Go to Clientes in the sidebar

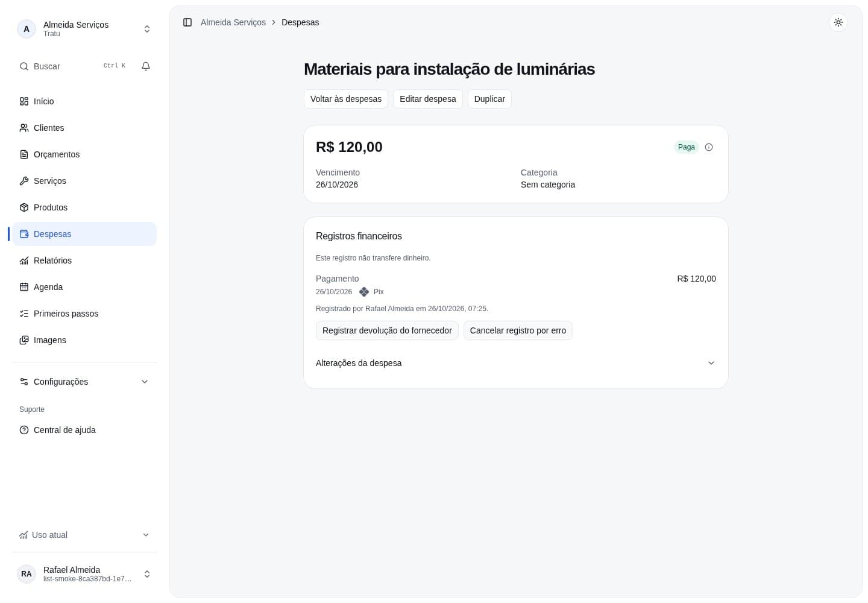point(84,128)
